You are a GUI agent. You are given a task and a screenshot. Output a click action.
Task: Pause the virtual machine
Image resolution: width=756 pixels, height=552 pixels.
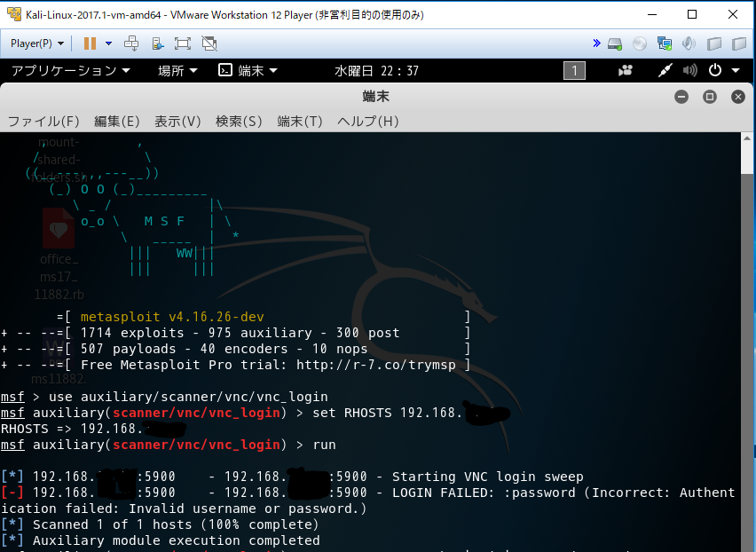pos(90,43)
